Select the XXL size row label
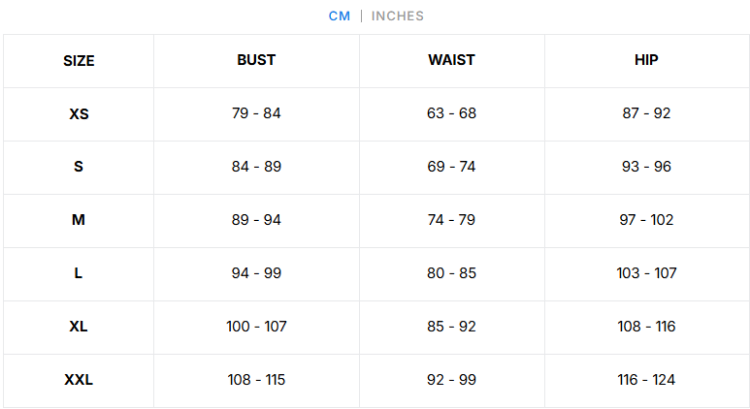 click(78, 380)
